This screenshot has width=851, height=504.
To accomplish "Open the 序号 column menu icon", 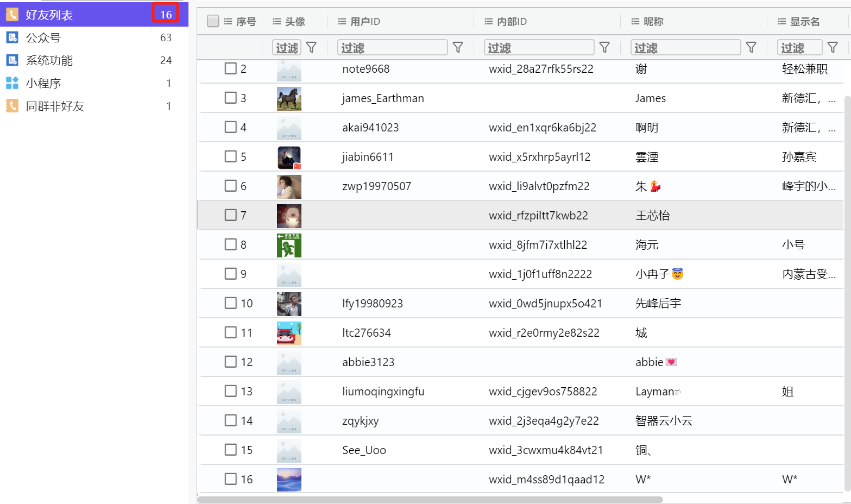I will [228, 21].
